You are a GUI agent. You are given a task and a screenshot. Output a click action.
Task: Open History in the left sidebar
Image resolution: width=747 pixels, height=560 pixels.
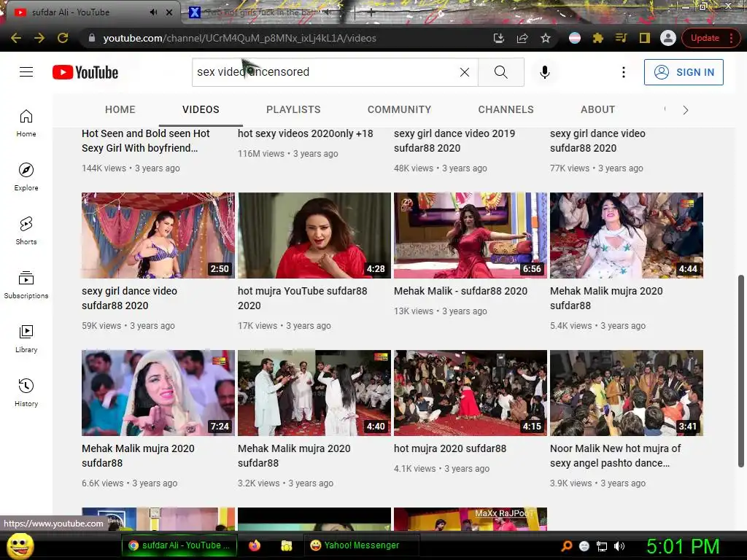(26, 393)
